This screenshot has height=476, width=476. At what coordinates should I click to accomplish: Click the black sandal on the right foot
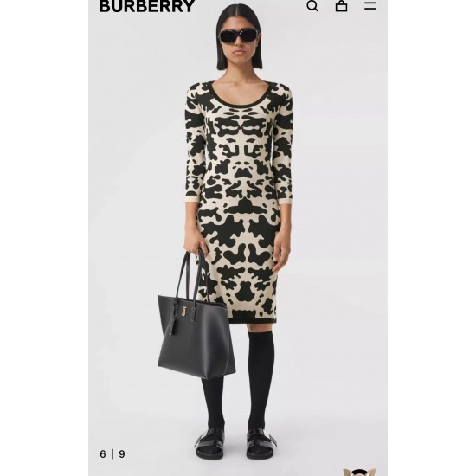(x=261, y=443)
